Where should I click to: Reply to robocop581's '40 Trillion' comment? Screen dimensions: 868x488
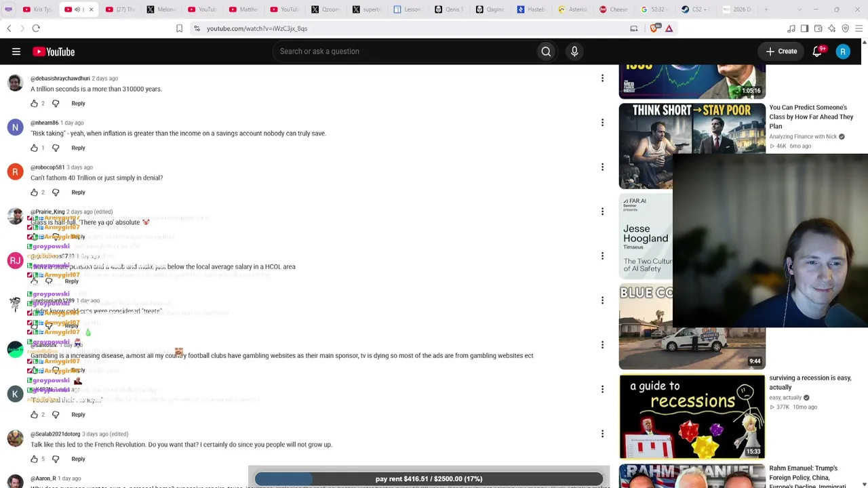[78, 192]
